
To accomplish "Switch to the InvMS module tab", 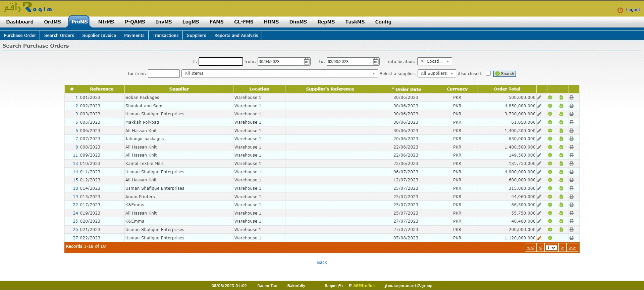I will pos(163,22).
